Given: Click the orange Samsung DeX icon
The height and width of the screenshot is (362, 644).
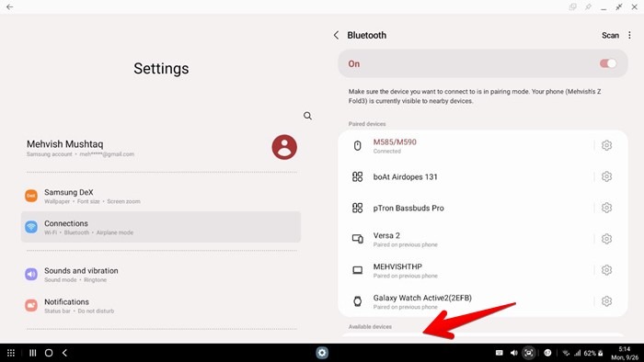Looking at the screenshot, I should (31, 196).
